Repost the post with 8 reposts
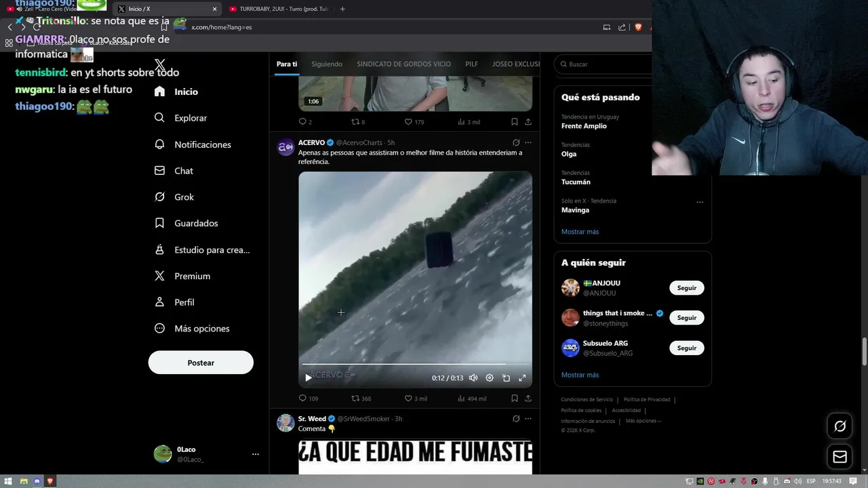This screenshot has height=488, width=868. coord(357,122)
